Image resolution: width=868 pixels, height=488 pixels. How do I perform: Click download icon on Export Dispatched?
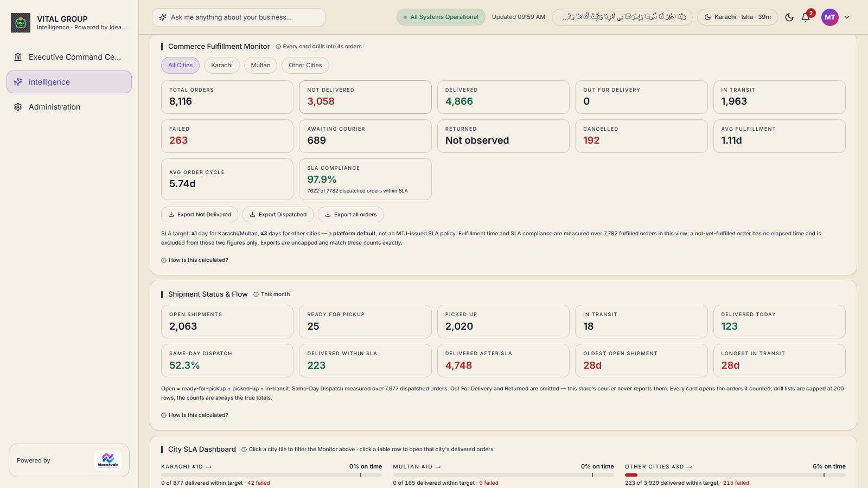click(253, 215)
